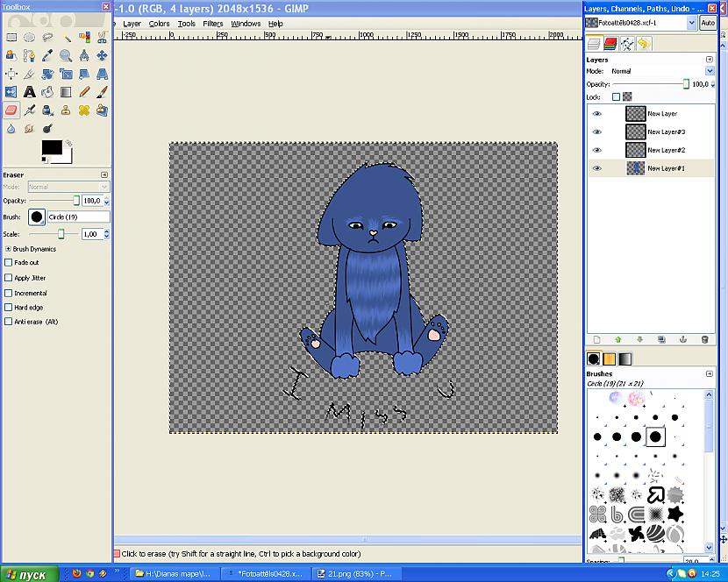Select the Fuzzy Select wand tool
Image resolution: width=728 pixels, height=582 pixels.
[66, 37]
